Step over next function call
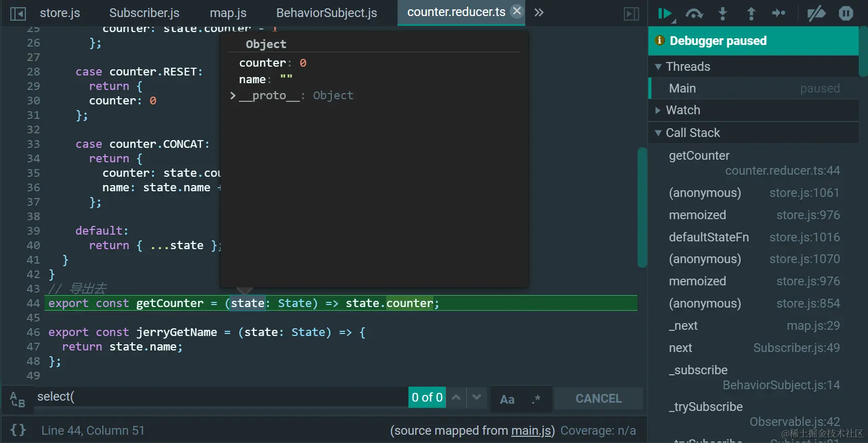868x443 pixels. pyautogui.click(x=694, y=14)
